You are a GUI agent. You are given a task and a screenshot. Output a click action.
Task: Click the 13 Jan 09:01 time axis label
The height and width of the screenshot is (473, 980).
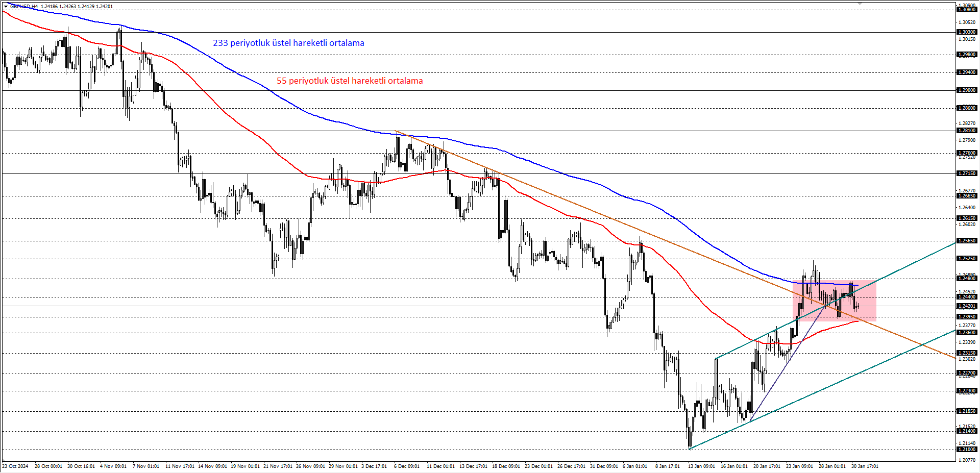click(x=702, y=466)
